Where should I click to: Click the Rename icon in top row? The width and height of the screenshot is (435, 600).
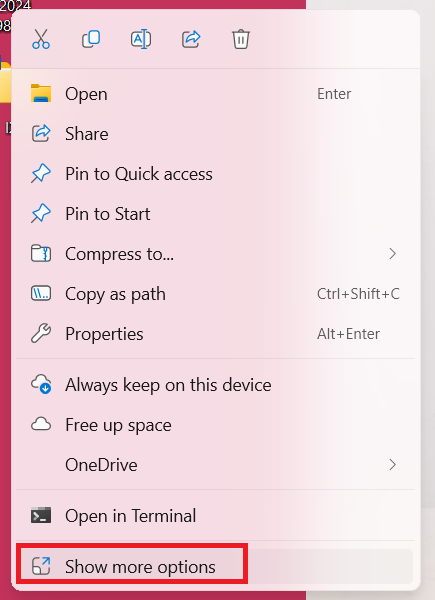pos(141,39)
